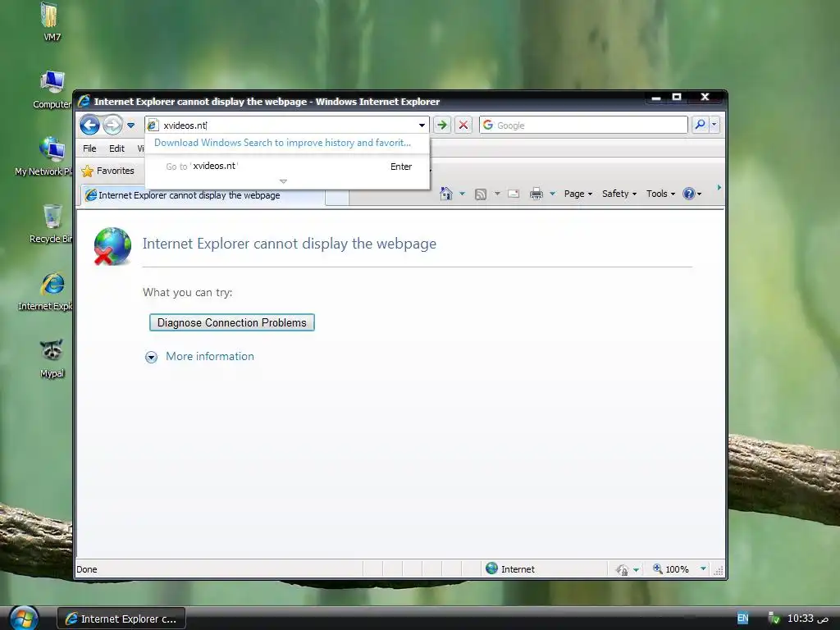Click the Protected Mode lock status icon
The image size is (840, 630).
[622, 569]
